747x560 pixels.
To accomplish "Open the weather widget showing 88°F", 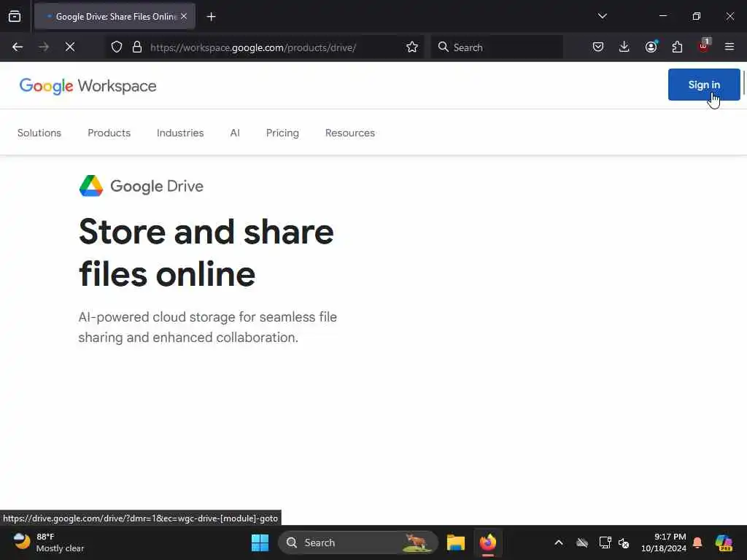I will [47, 542].
